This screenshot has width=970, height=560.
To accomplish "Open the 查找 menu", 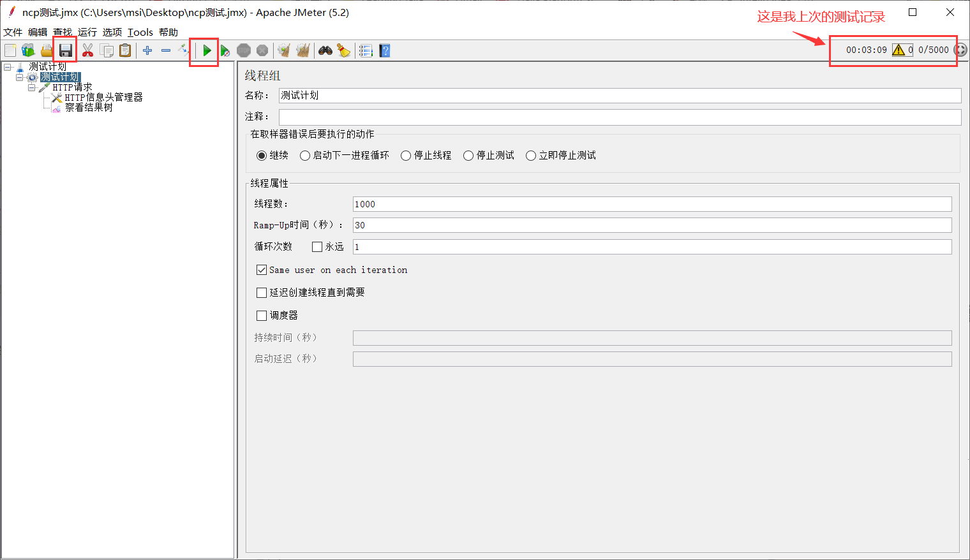I will pos(63,33).
